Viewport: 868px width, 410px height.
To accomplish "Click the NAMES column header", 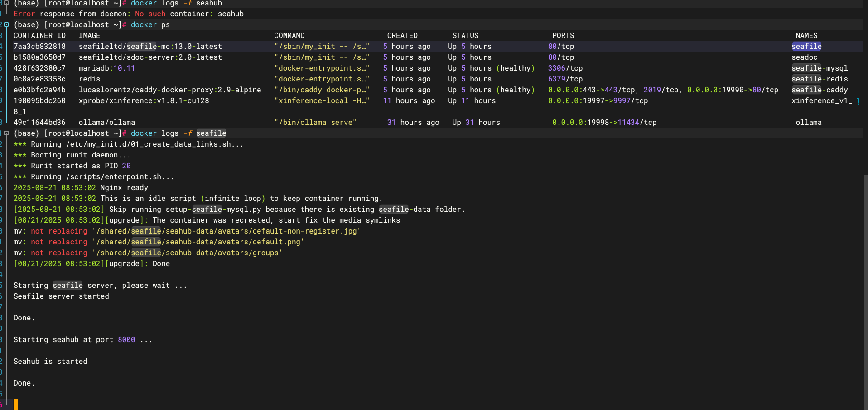I will click(x=806, y=35).
